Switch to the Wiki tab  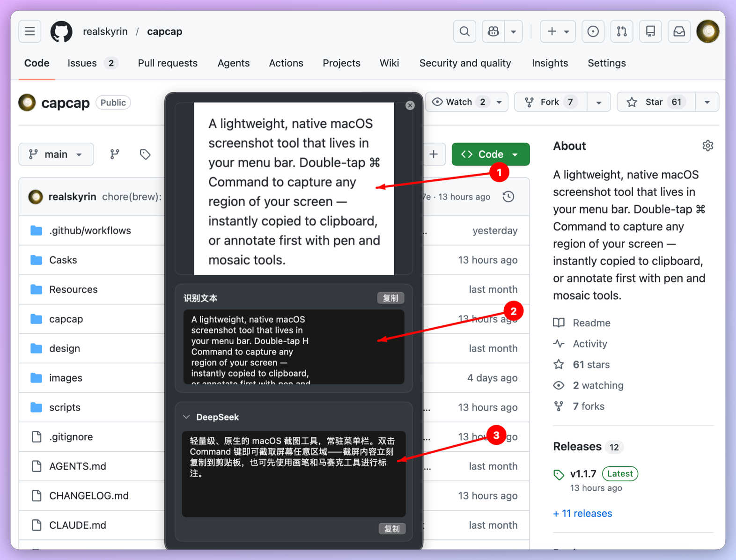[390, 63]
